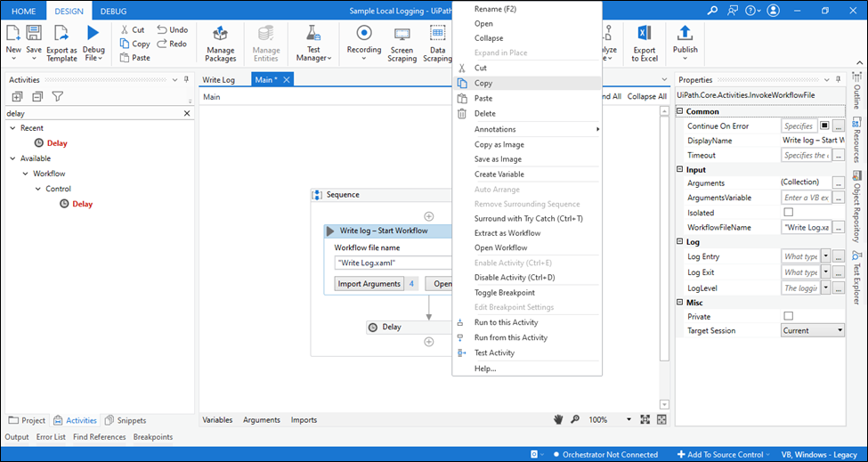Choose Run to this Activity
The width and height of the screenshot is (868, 462).
527,322
